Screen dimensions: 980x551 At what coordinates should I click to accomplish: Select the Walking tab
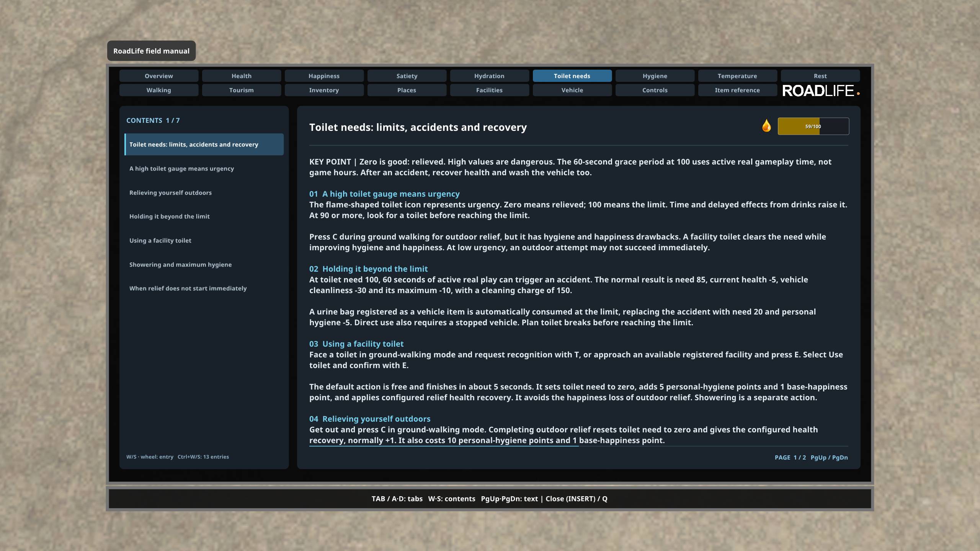(x=159, y=90)
